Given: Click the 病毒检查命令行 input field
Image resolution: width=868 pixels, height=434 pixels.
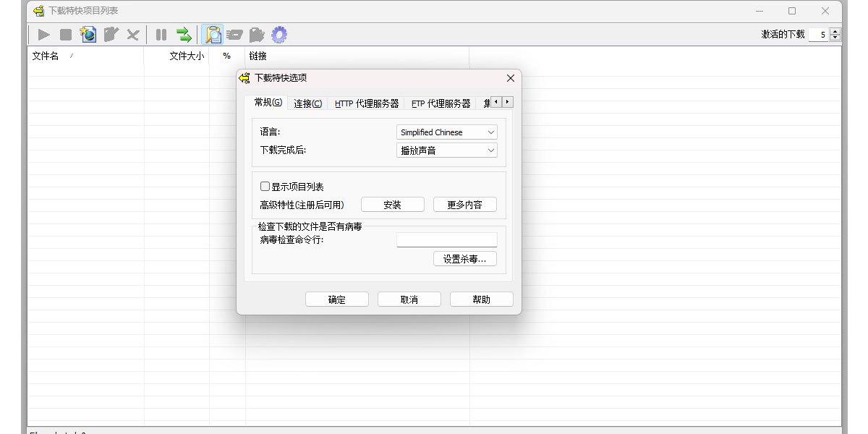Looking at the screenshot, I should click(446, 239).
